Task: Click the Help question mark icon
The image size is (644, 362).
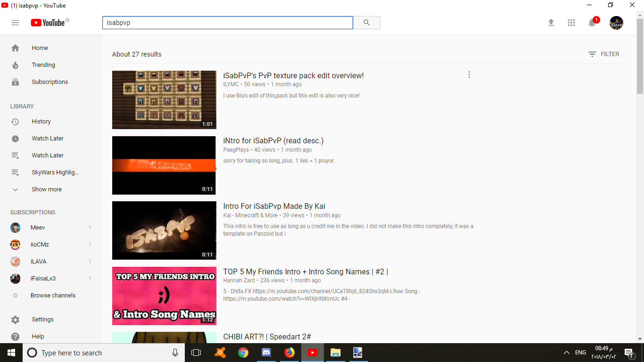Action: click(15, 337)
